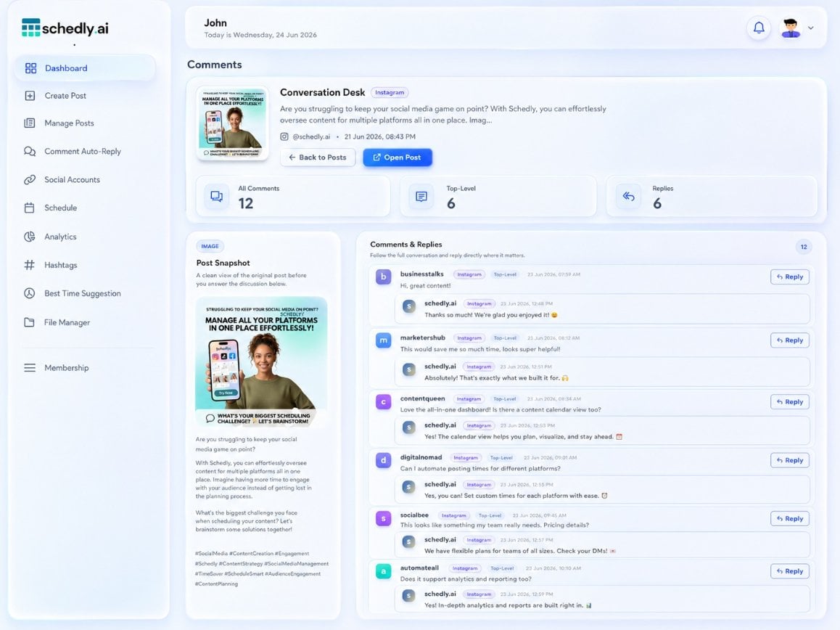Expand the profile menu chevron
840x630 pixels.
point(810,28)
